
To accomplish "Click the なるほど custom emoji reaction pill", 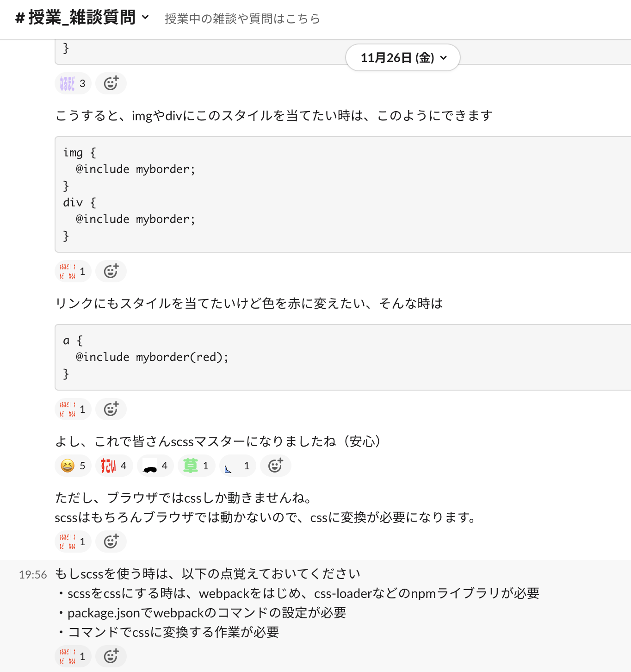I will coord(73,83).
